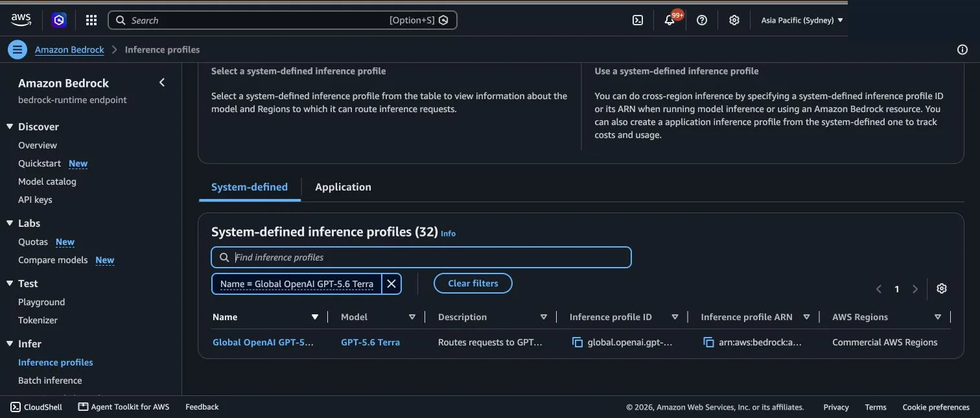
Task: Collapse the Labs section
Action: pyautogui.click(x=10, y=223)
